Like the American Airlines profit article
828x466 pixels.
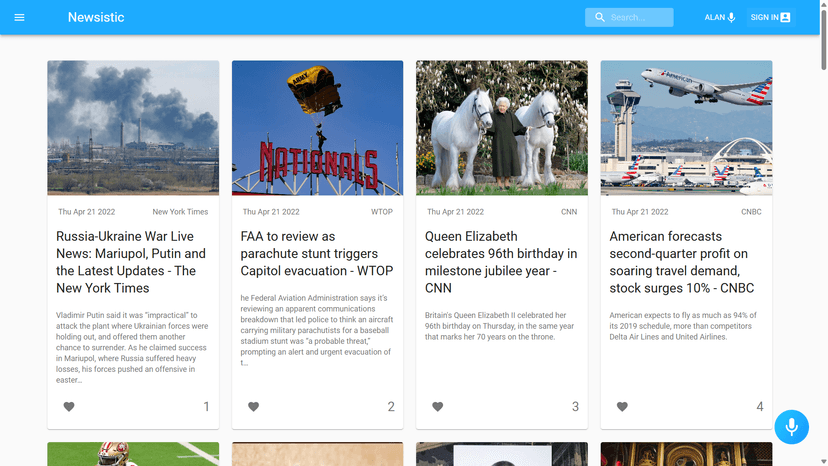[622, 407]
